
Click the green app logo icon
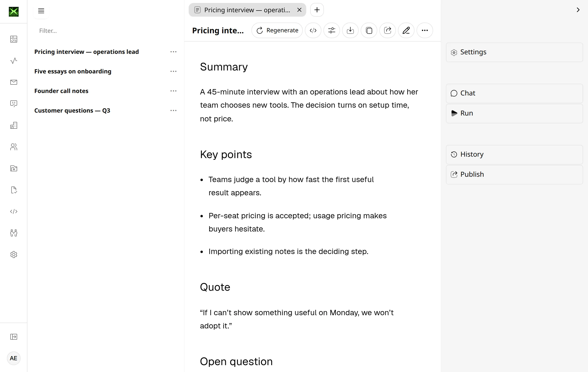coord(14,12)
